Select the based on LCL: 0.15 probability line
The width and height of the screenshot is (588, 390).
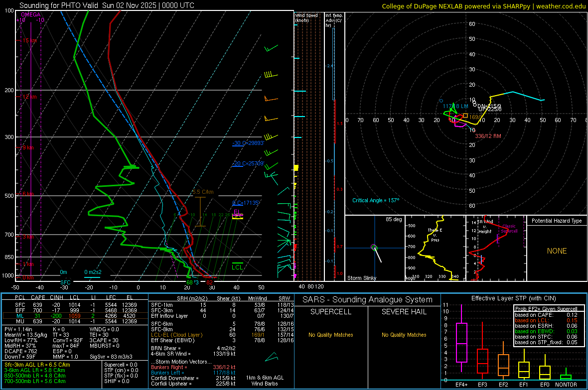(x=546, y=320)
